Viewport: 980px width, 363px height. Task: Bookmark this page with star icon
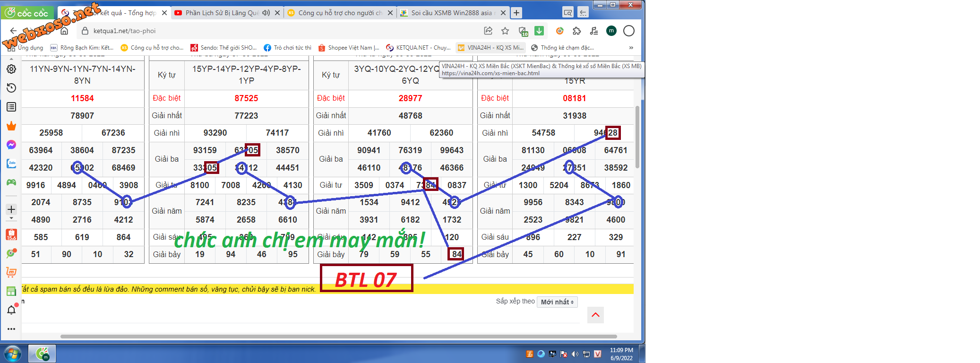coord(505,31)
